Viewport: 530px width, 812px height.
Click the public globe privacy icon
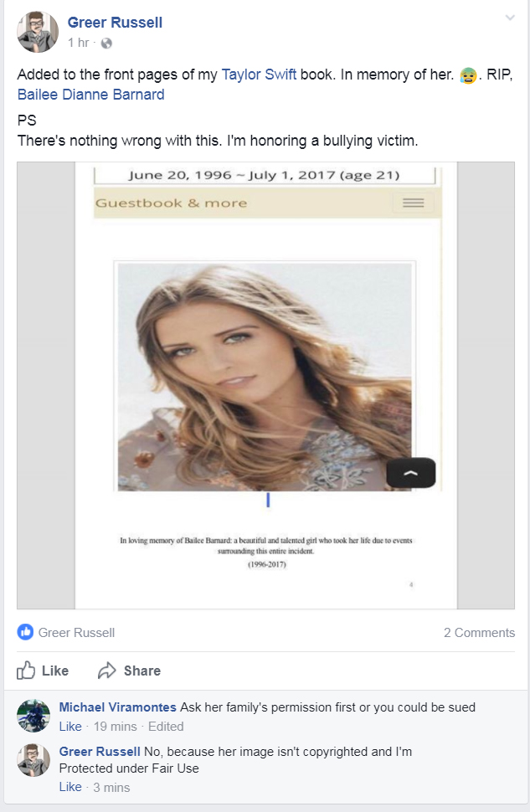[106, 43]
